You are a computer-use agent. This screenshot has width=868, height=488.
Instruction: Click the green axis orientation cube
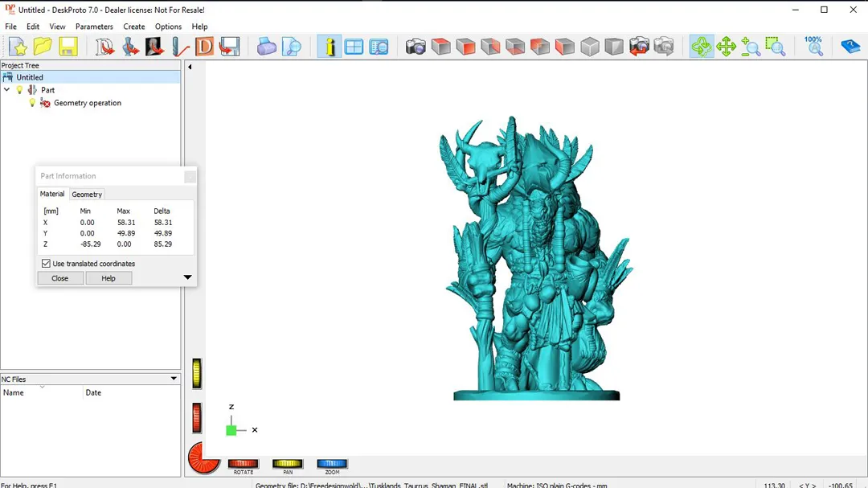pos(231,430)
